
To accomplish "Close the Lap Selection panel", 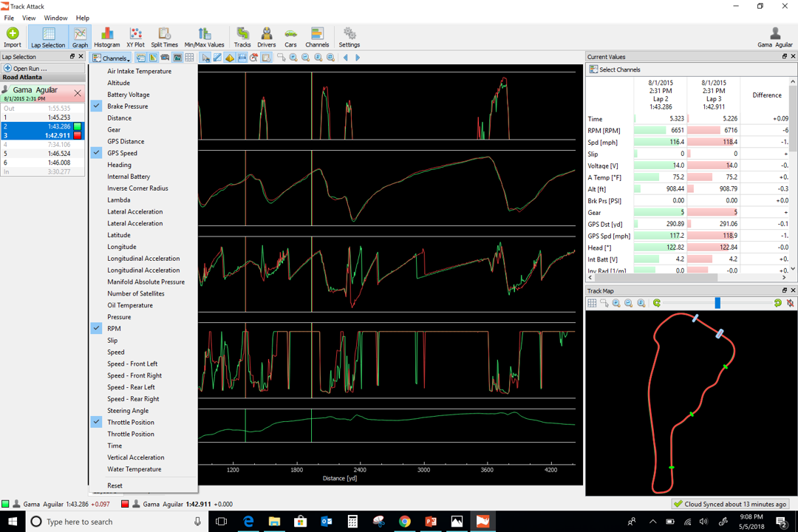I will (x=81, y=56).
